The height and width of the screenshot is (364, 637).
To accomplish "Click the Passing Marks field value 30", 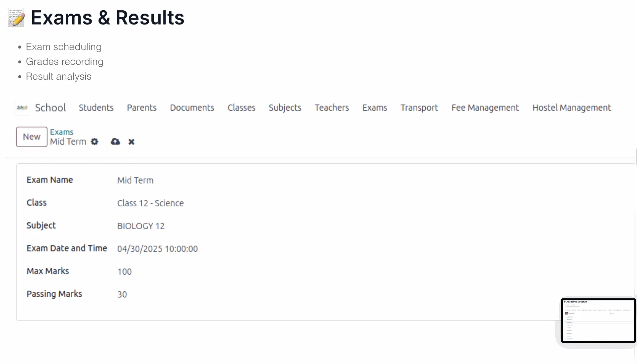I will (x=122, y=294).
